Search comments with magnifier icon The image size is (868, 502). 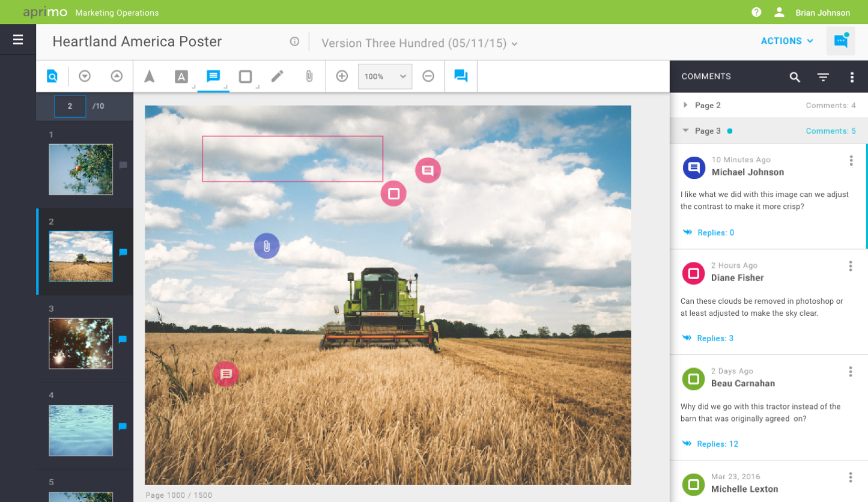click(x=795, y=77)
